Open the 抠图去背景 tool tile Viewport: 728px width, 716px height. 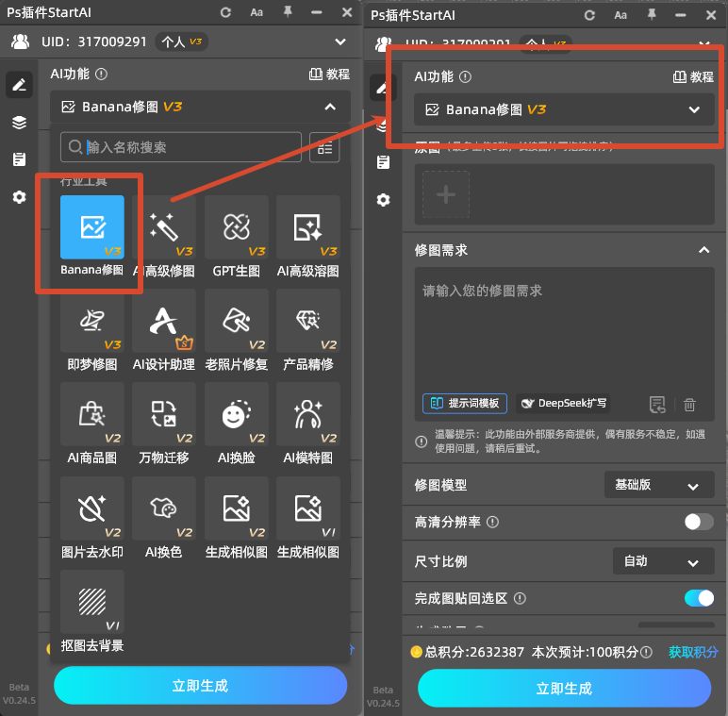91,602
